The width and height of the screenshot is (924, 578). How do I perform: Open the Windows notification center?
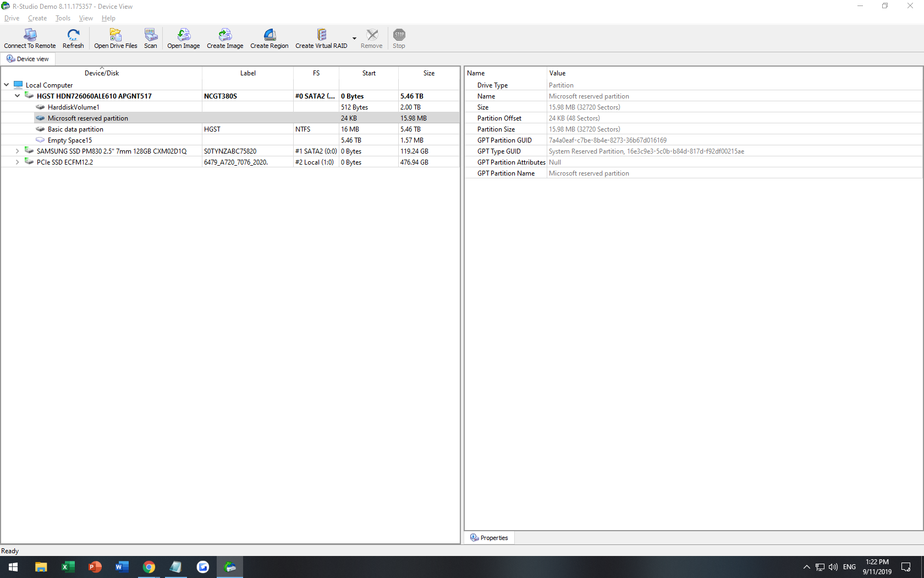tap(906, 567)
